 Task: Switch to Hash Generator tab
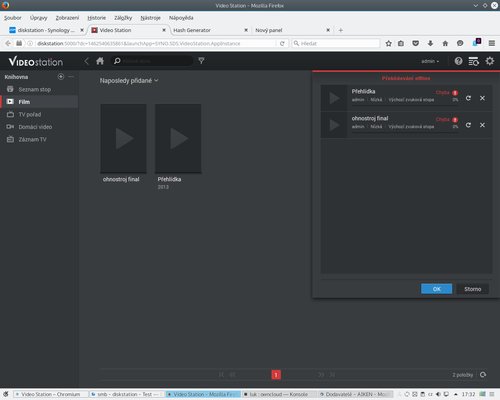coord(211,30)
